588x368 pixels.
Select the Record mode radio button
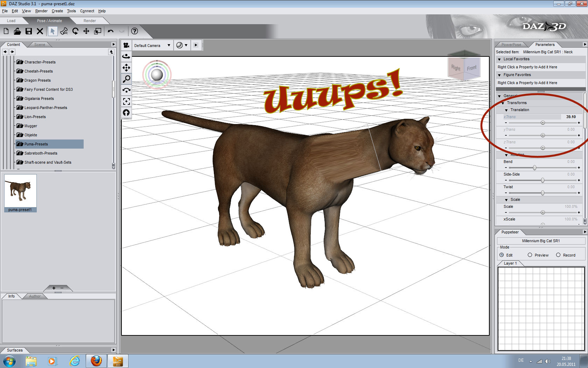(558, 255)
